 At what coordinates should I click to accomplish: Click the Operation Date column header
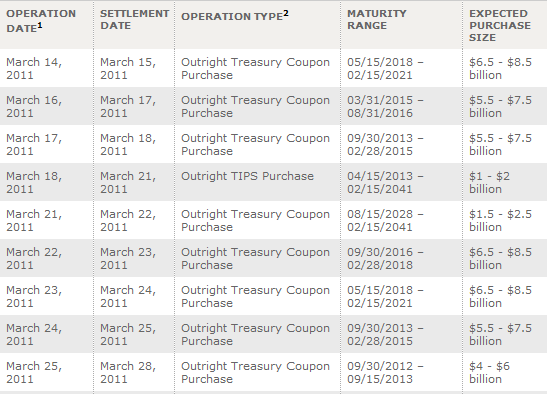(41, 21)
